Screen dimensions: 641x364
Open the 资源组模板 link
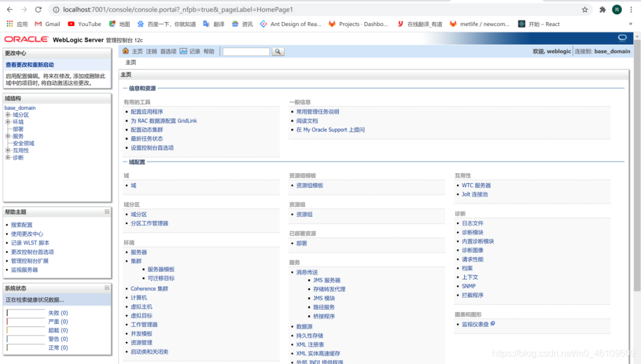click(309, 185)
